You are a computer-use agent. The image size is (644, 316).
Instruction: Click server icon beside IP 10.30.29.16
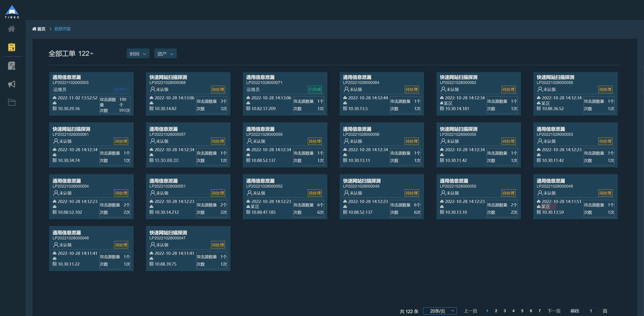click(55, 109)
